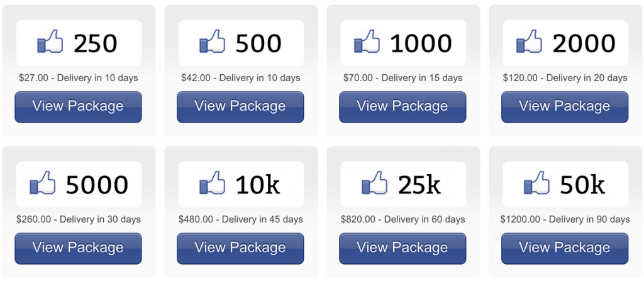Click the thumbs-up icon beside 50k
This screenshot has width=644, height=281.
[537, 183]
